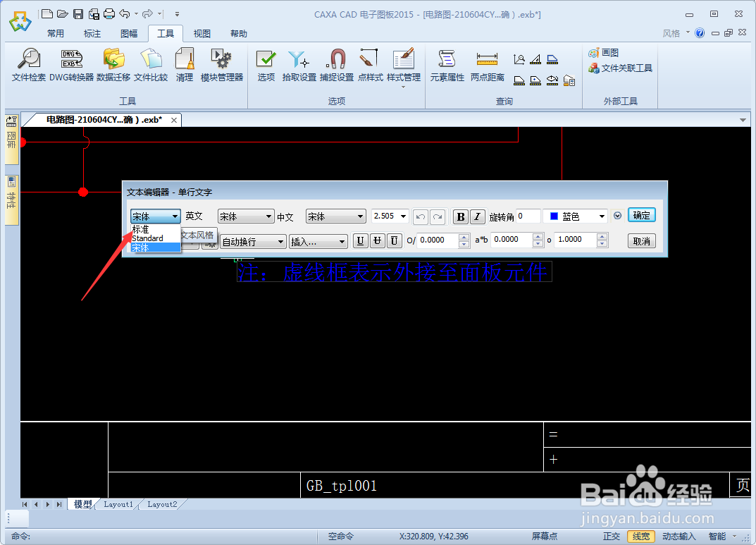The height and width of the screenshot is (545, 756).
Task: Click the undo button in text editor
Action: (421, 216)
